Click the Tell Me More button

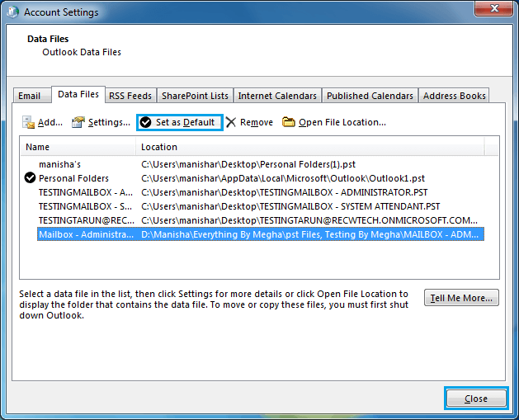click(x=461, y=298)
